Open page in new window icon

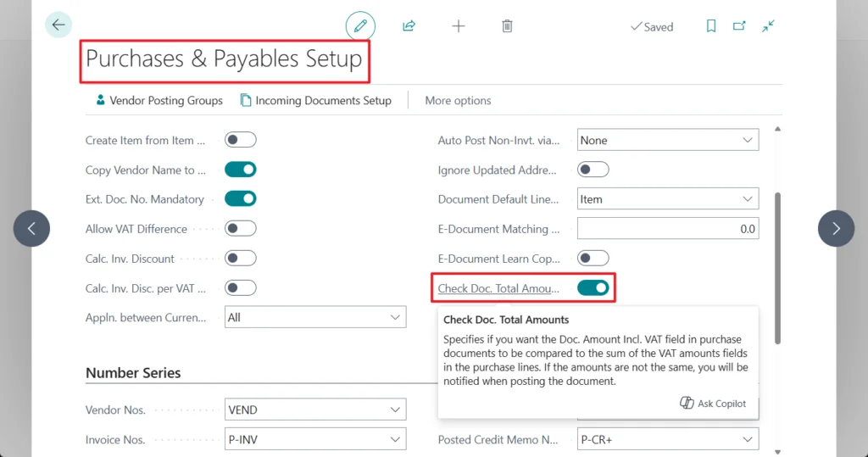pyautogui.click(x=739, y=26)
